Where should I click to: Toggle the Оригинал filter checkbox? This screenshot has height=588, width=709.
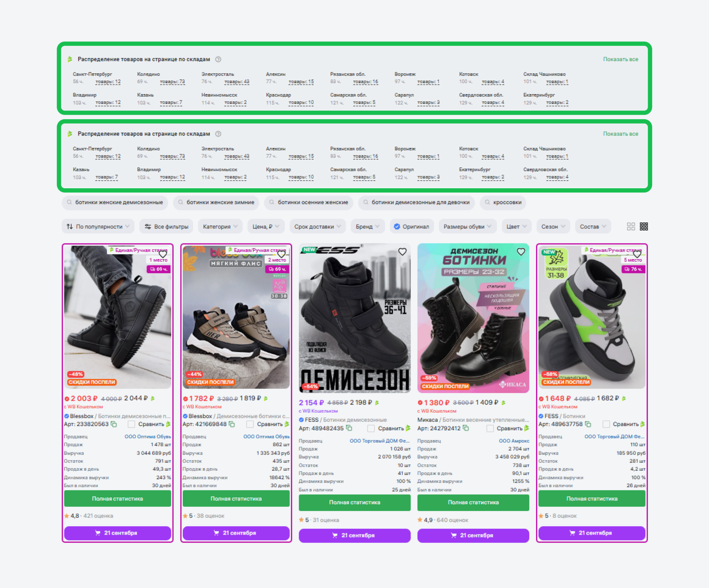(x=397, y=227)
